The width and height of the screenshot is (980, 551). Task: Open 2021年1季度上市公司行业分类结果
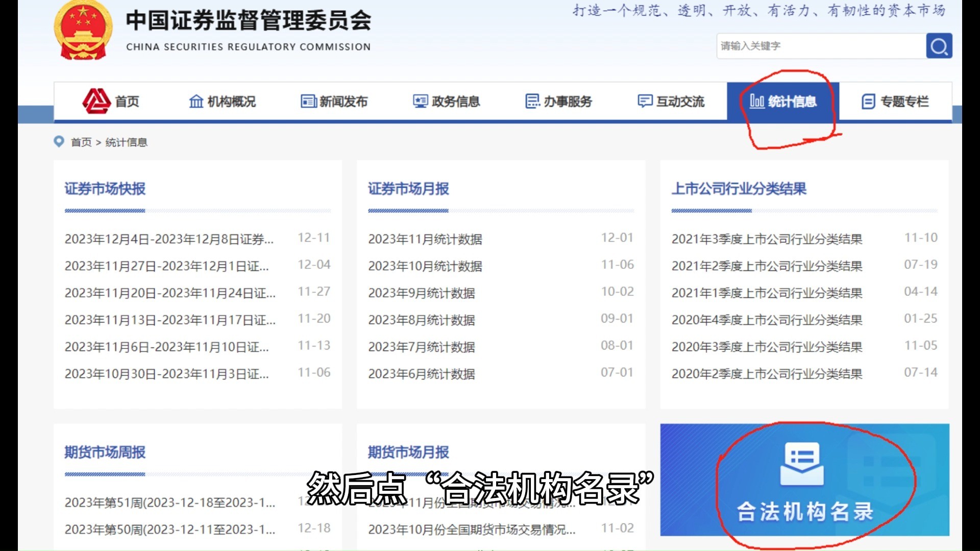click(x=767, y=293)
